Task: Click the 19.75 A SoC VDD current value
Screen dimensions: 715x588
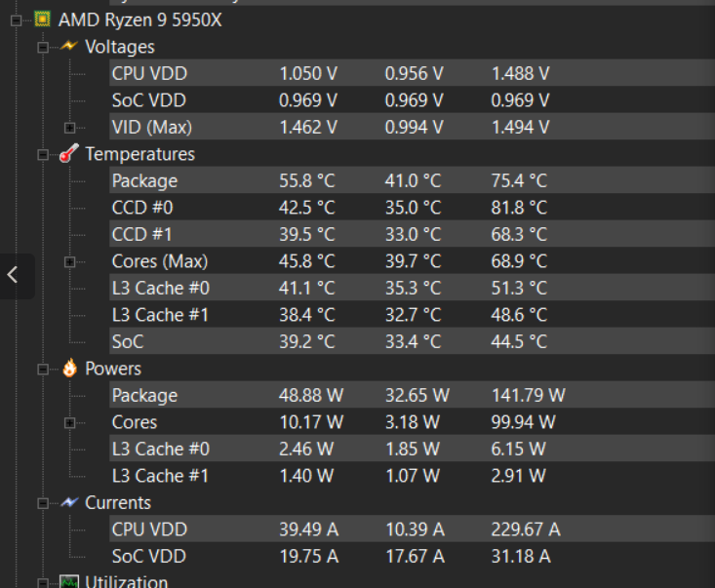Action: pyautogui.click(x=308, y=556)
